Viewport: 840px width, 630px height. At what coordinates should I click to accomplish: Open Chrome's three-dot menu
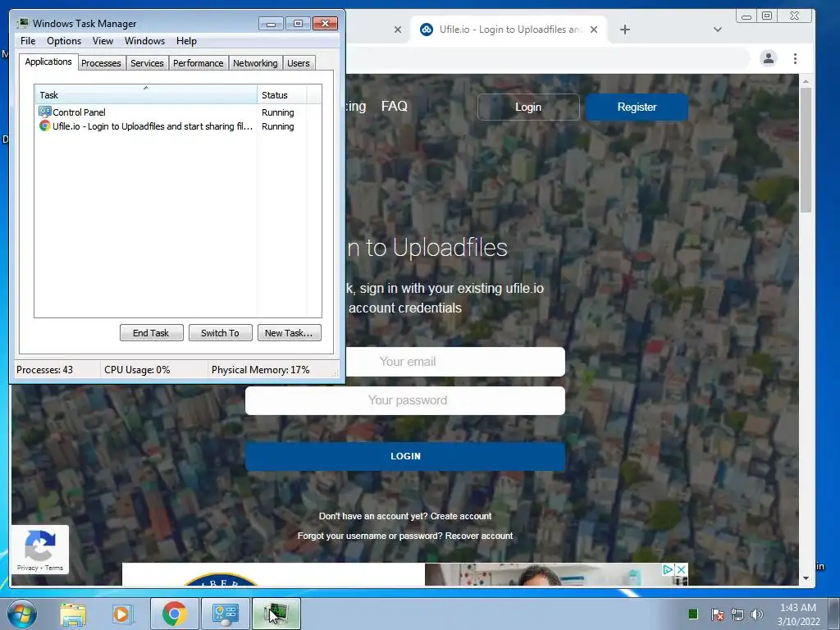795,58
